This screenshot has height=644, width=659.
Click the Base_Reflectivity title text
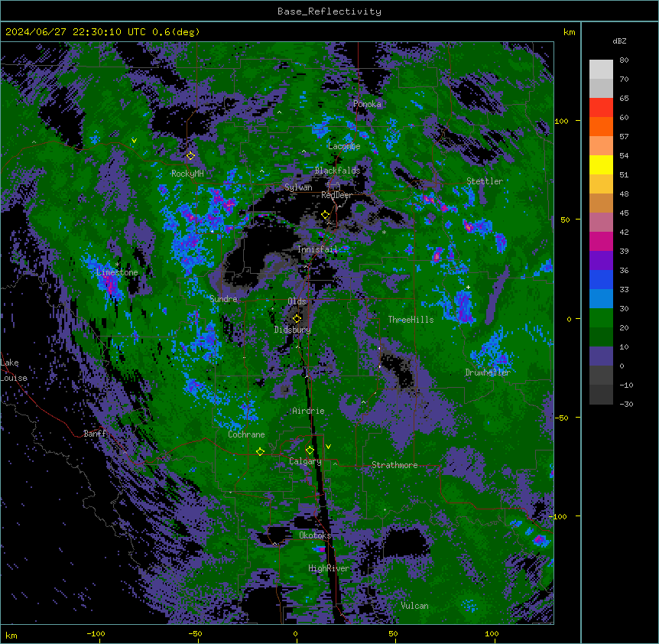(x=329, y=11)
